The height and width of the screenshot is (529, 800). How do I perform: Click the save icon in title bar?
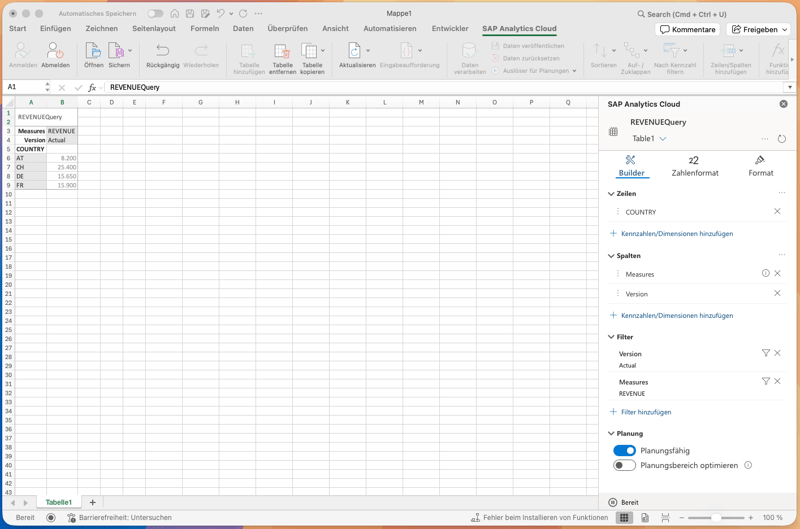(190, 14)
